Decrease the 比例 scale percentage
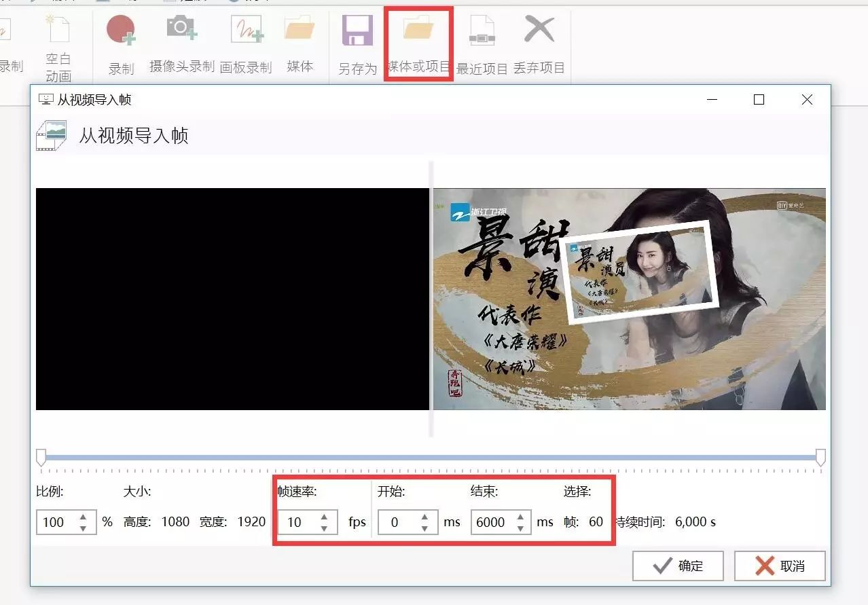This screenshot has width=868, height=605. click(83, 528)
